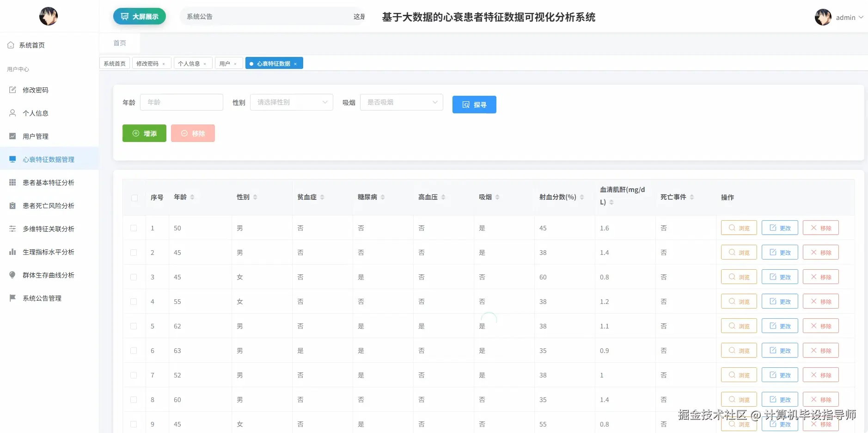This screenshot has height=433, width=868.
Task: Click the home icon beside 系统首页
Action: pyautogui.click(x=11, y=45)
